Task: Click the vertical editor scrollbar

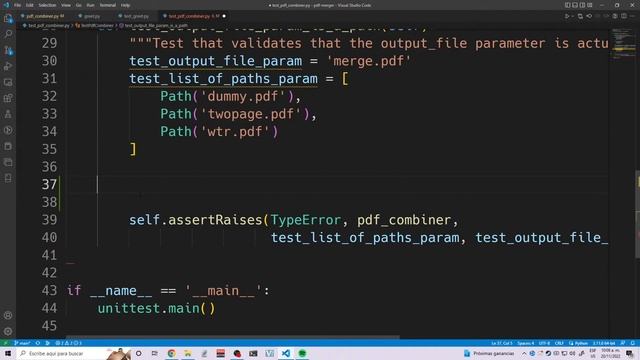Action: coord(637,214)
